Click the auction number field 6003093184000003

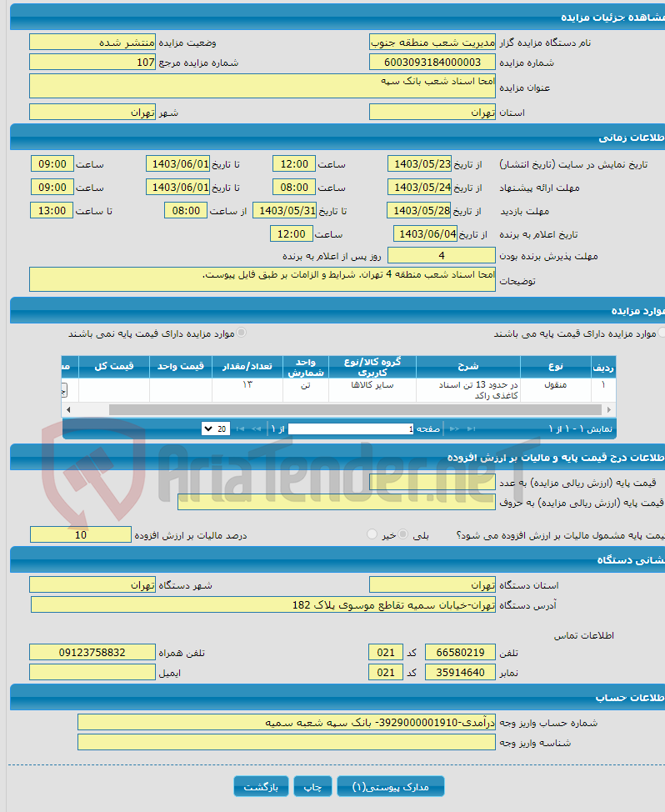(432, 63)
